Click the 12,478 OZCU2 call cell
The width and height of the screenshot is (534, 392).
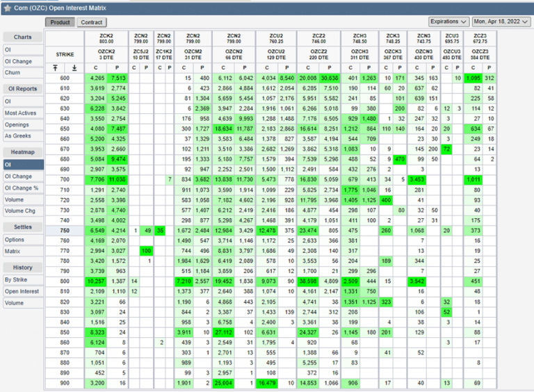[x=267, y=231]
